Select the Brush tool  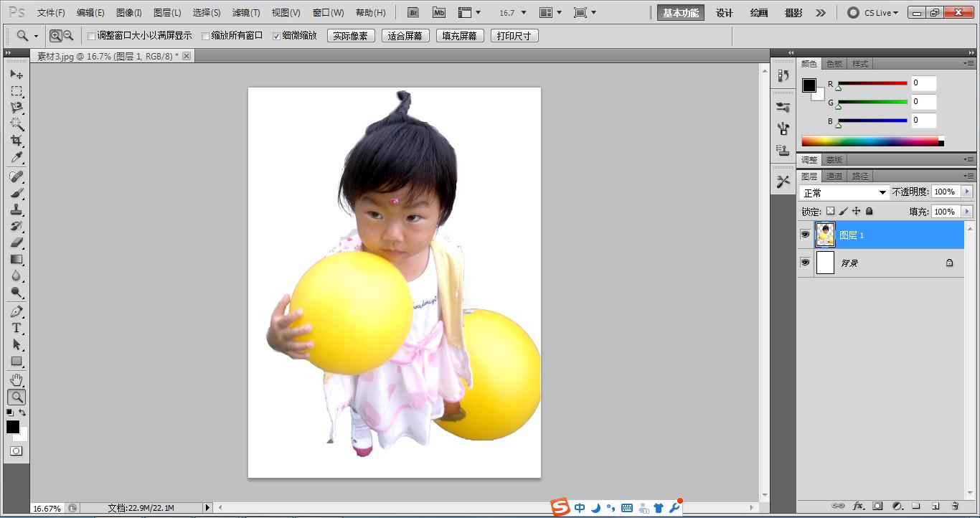pos(16,194)
